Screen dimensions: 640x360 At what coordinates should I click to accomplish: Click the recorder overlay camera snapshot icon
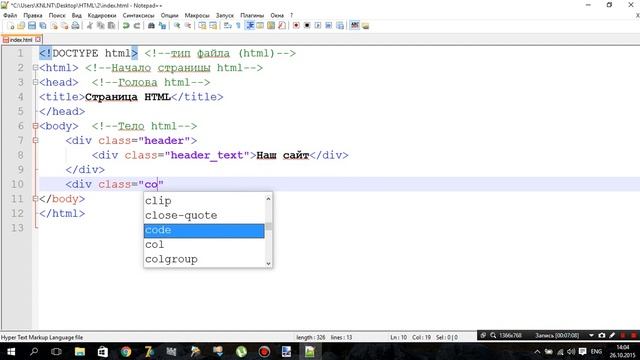[x=602, y=336]
